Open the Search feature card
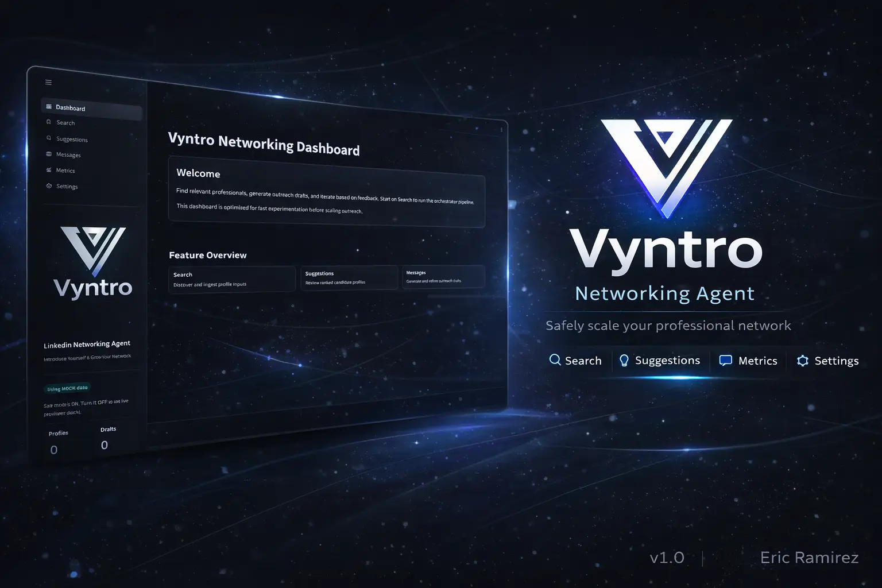The height and width of the screenshot is (588, 882). pos(231,278)
